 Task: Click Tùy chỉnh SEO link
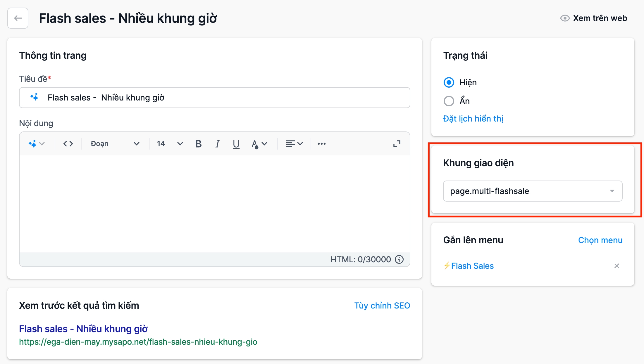tap(382, 306)
